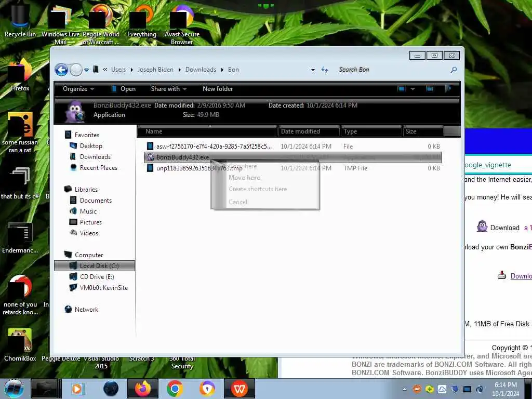
Task: Click the Avast Secure Browser desktop icon
Action: point(182,24)
